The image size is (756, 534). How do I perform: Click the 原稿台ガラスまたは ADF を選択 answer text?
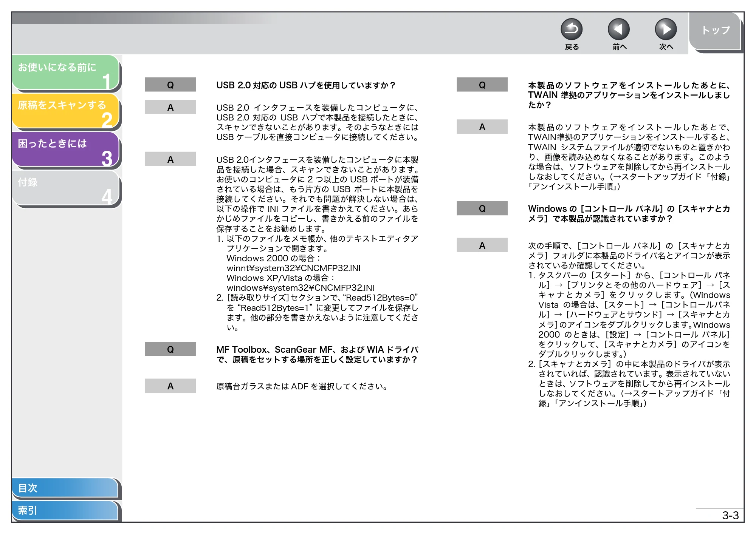(302, 386)
